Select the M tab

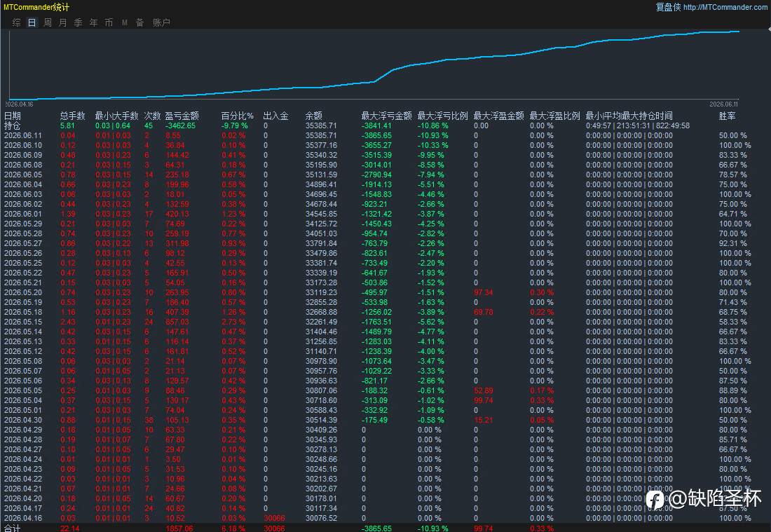[124, 22]
